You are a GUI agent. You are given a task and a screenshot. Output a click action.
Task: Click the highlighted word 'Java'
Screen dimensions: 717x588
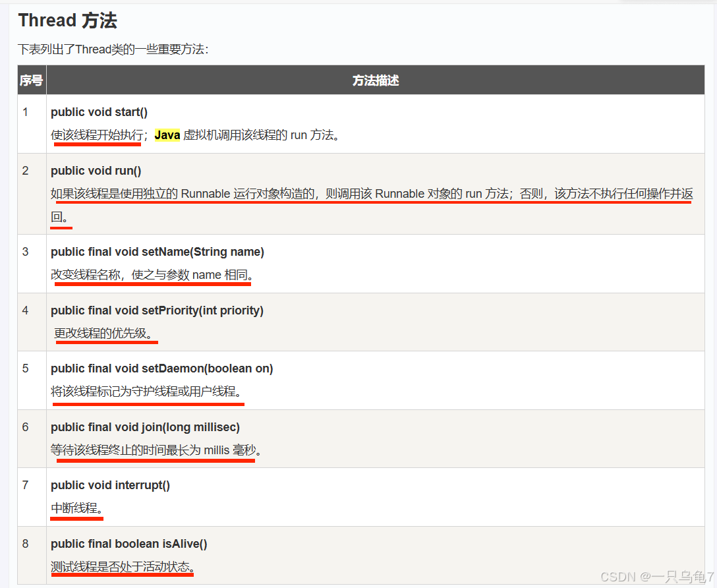167,135
